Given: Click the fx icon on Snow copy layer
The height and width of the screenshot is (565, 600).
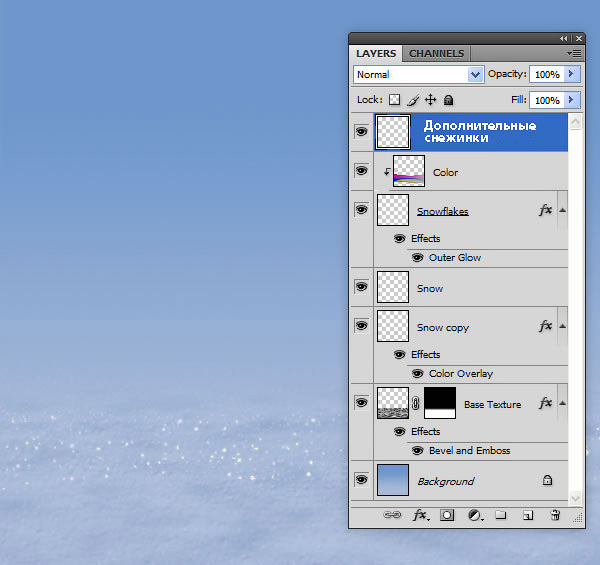Looking at the screenshot, I should pos(545,326).
